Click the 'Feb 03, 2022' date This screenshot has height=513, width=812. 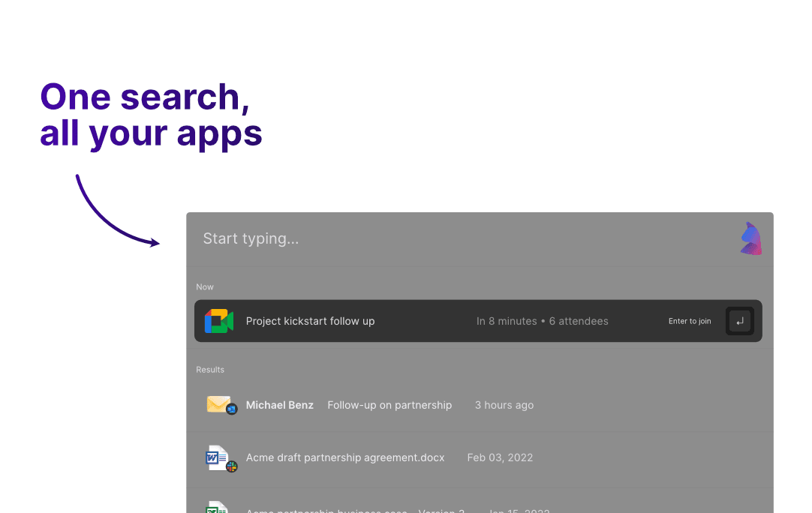pos(500,457)
